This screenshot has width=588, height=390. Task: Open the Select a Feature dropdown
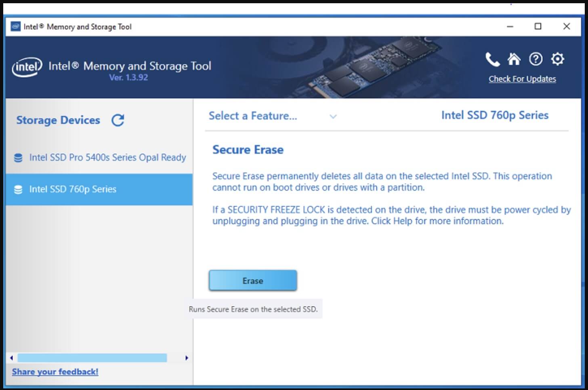pyautogui.click(x=253, y=116)
